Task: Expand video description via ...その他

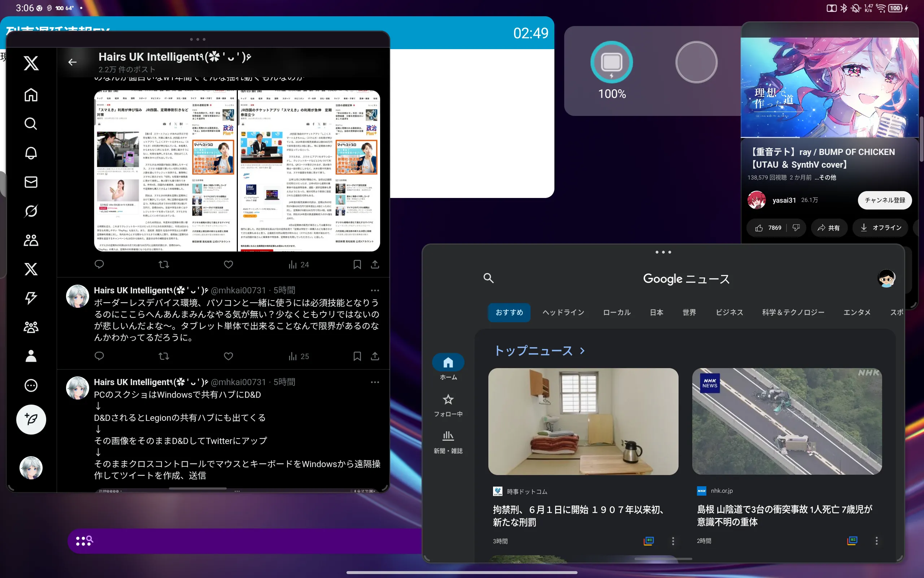Action: (x=825, y=177)
